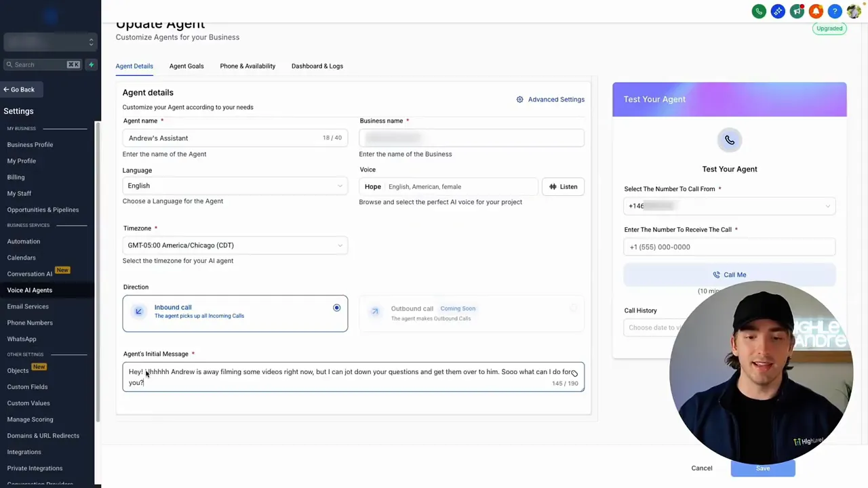The width and height of the screenshot is (868, 488).
Task: Open Opportunities & Pipelines settings
Action: tap(43, 209)
